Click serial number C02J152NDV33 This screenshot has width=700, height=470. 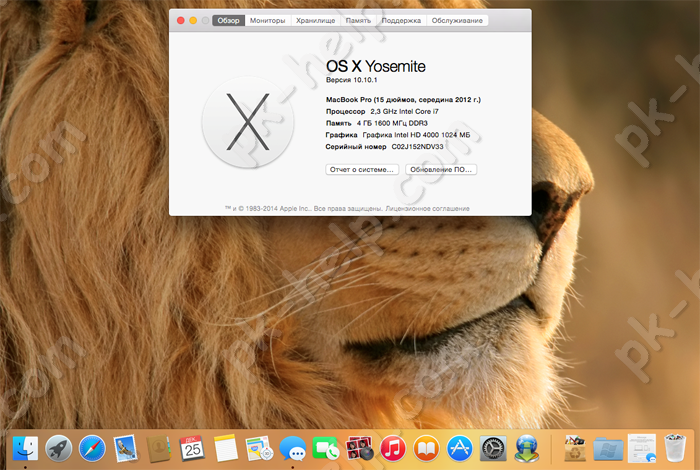click(417, 146)
